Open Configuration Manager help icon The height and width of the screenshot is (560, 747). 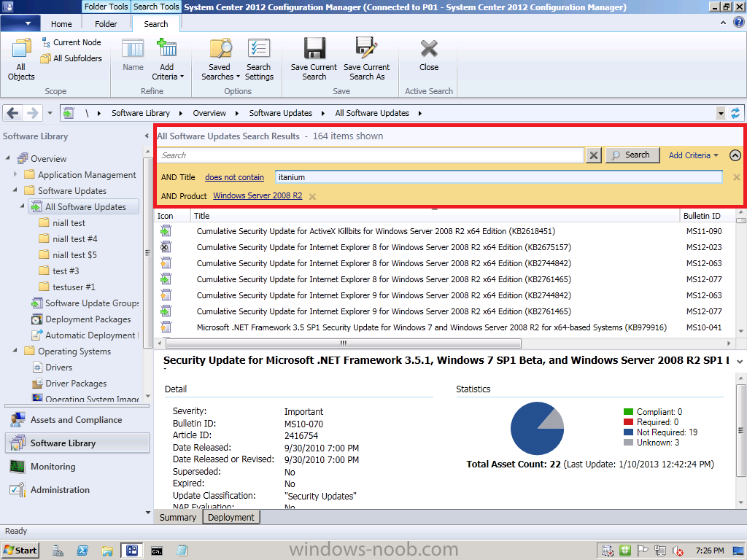pyautogui.click(x=738, y=22)
